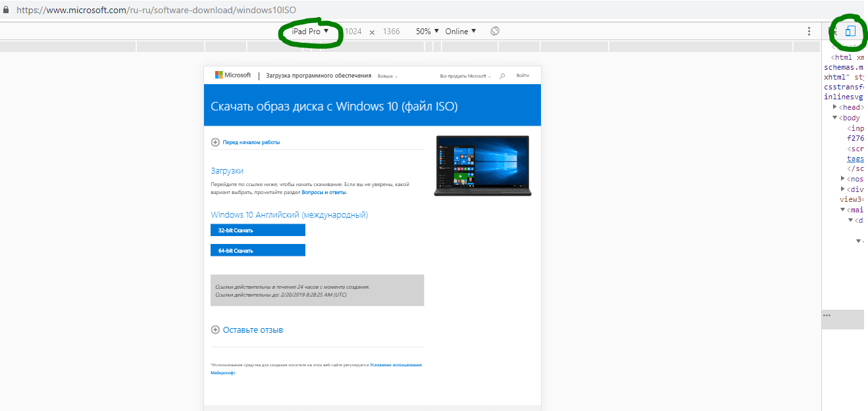Viewport: 868px width, 411px height.
Task: Click the width field showing 1024
Action: (x=353, y=31)
